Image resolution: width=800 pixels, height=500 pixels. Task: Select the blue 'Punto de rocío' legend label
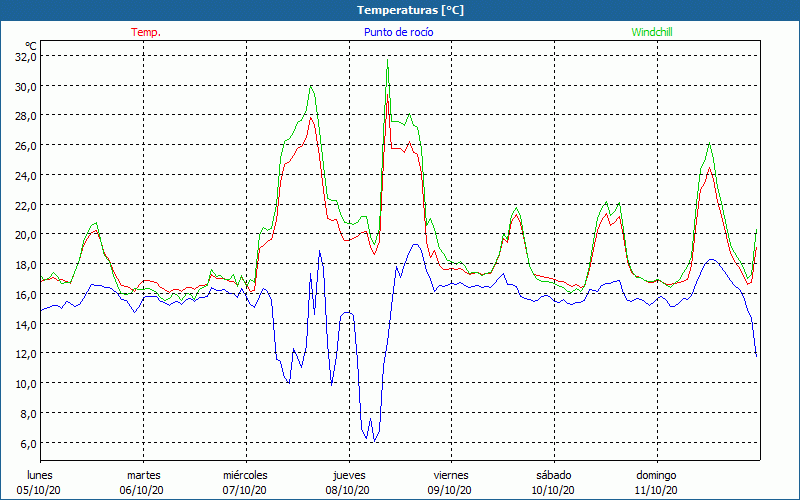398,32
